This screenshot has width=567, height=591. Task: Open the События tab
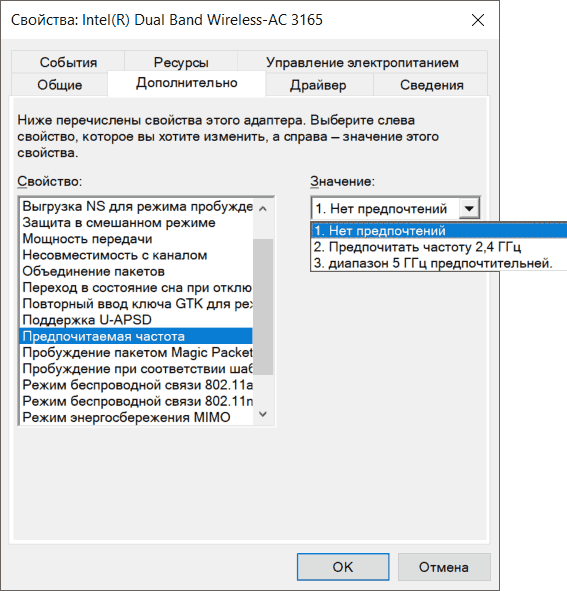(x=68, y=62)
